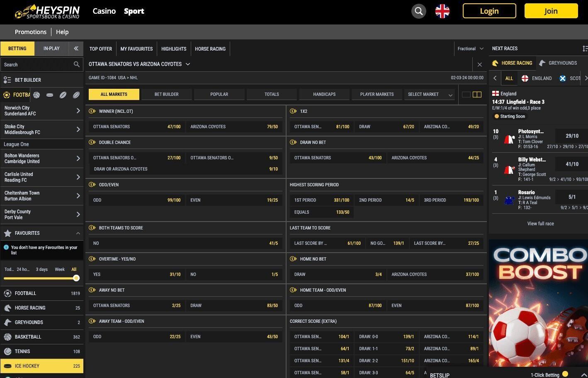Bet on Rosario at 5/1
588x378 pixels.
[572, 197]
